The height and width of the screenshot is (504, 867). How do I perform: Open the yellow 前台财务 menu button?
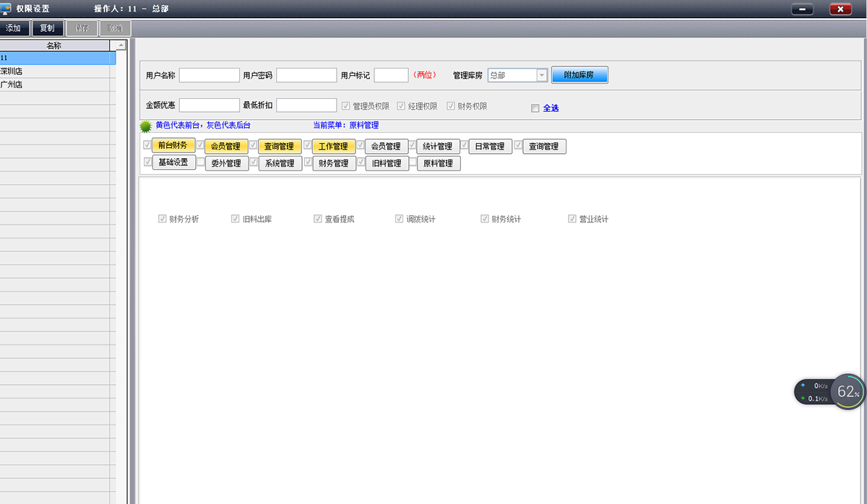(173, 145)
